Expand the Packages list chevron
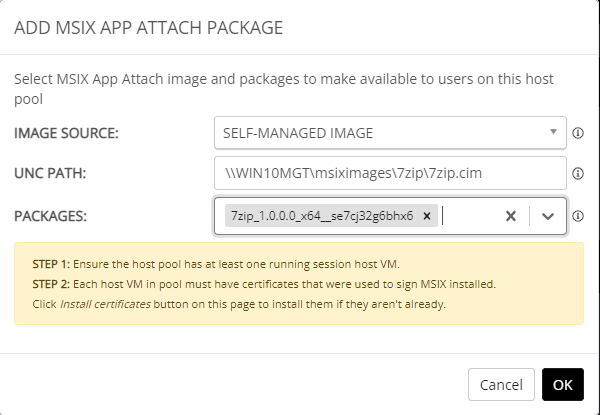The width and height of the screenshot is (600, 415). click(547, 215)
